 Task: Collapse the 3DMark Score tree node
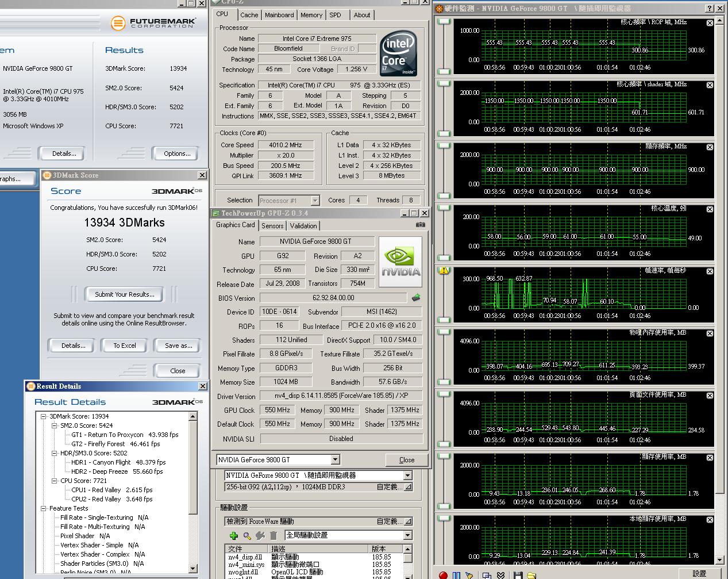[44, 416]
